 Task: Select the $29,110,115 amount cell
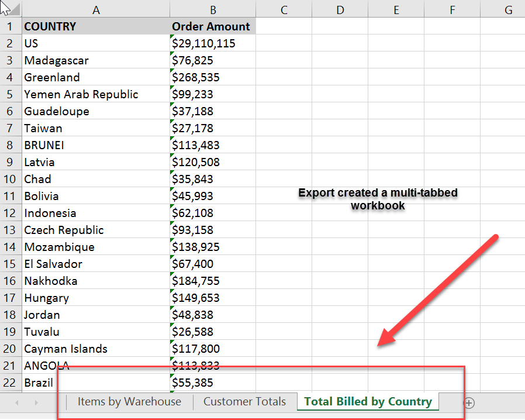pos(213,43)
